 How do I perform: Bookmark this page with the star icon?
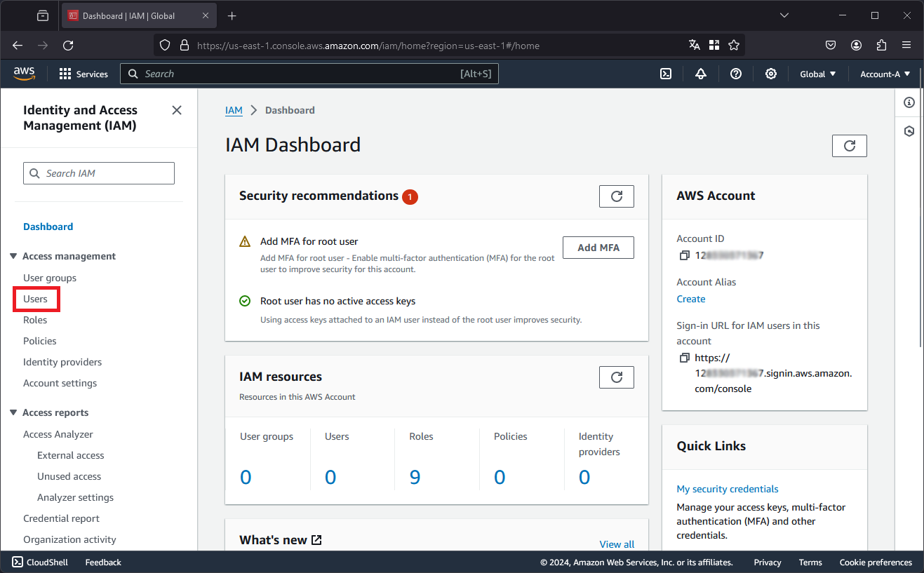734,45
